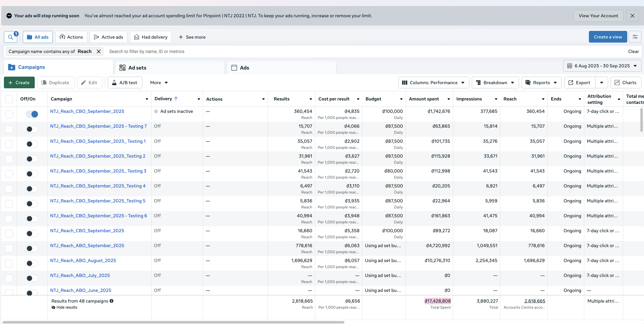This screenshot has width=644, height=324.
Task: Open the view customization sliders icon
Action: pos(635,37)
